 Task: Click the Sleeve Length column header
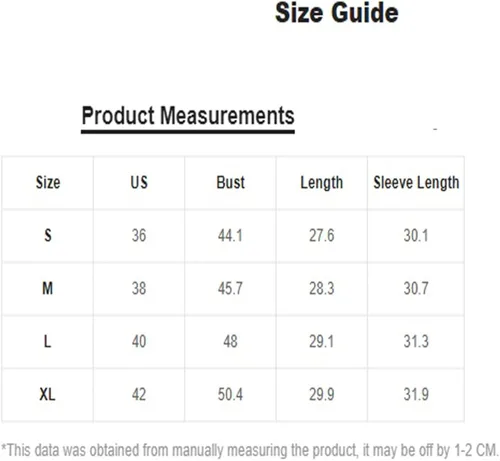point(416,183)
